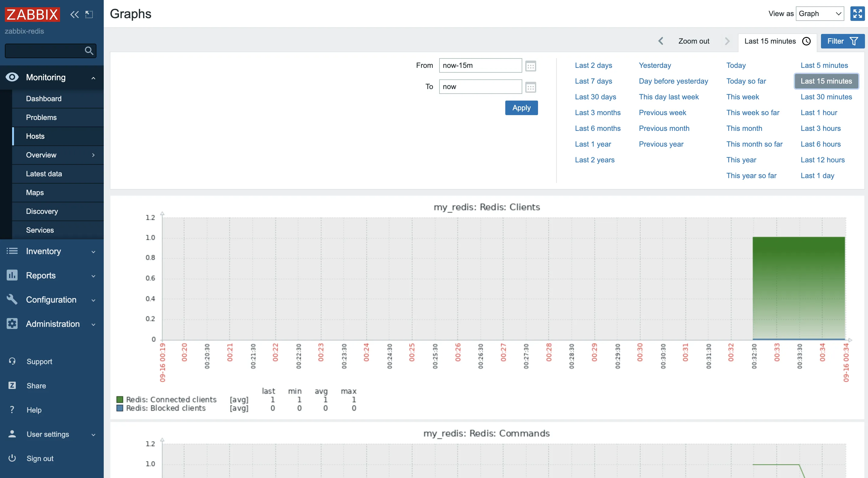Click the Apply button
Screen dimensions: 868x478
click(522, 107)
